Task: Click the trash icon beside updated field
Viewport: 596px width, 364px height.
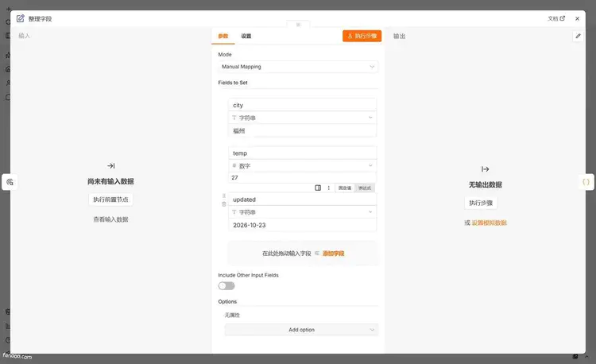Action: tap(224, 204)
